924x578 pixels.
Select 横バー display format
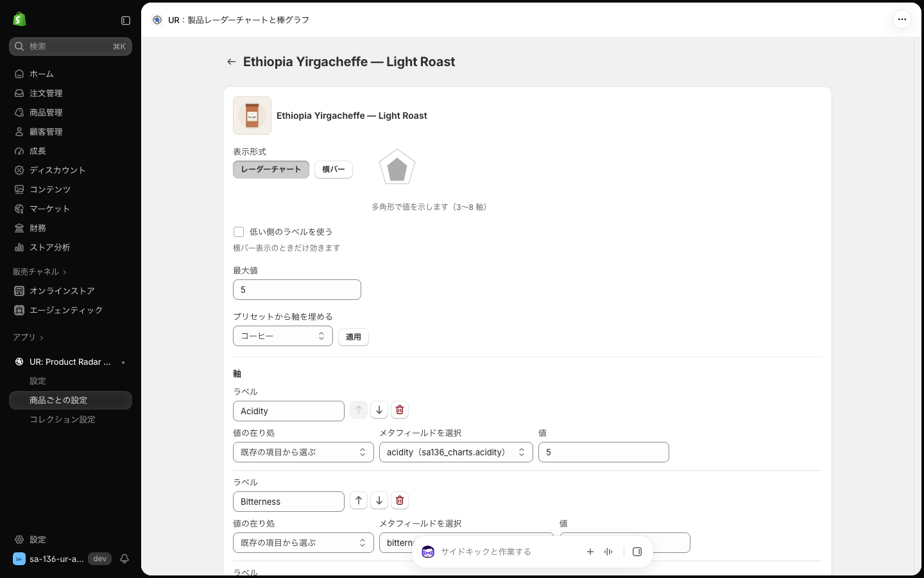point(334,170)
